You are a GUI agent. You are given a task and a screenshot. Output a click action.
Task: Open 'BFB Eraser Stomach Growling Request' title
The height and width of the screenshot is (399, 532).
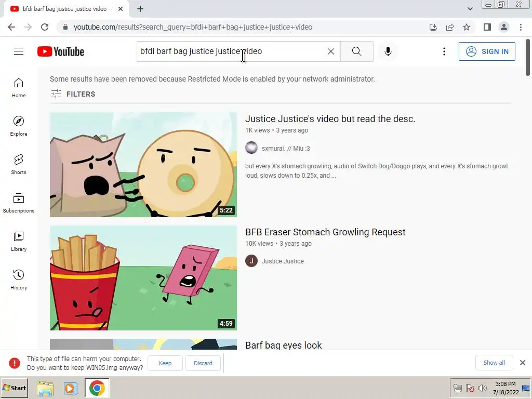[325, 232]
